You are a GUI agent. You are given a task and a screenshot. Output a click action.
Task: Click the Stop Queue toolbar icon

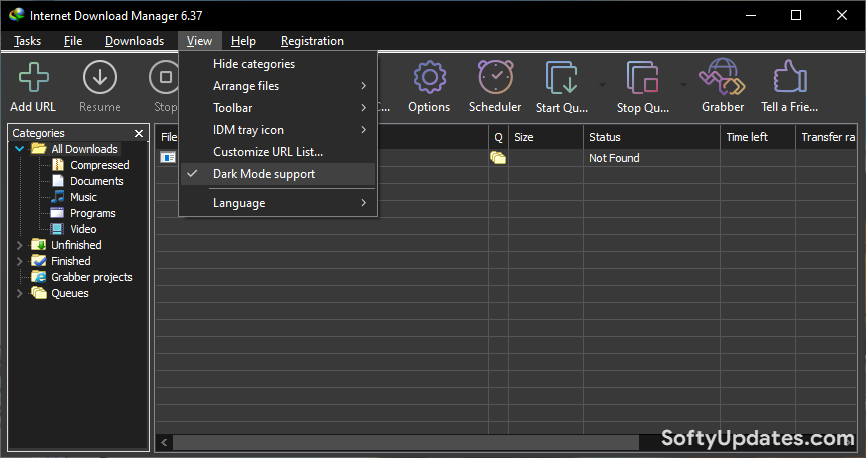(x=643, y=79)
